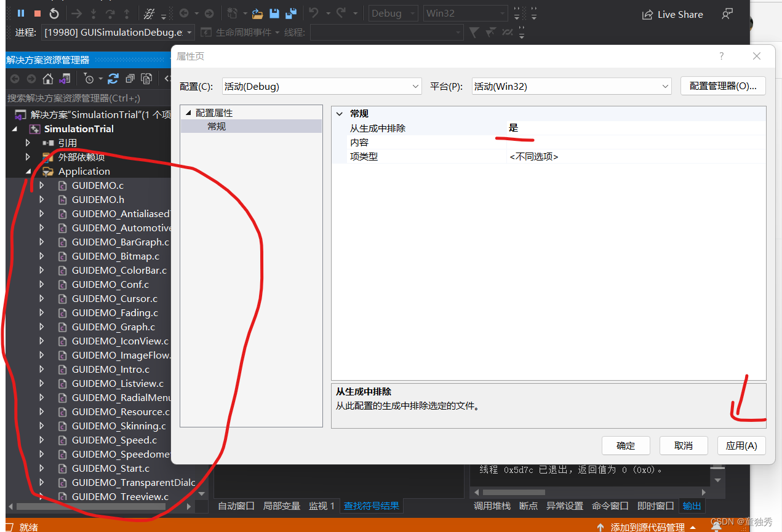Open the 平台 Win32 platform dropdown

click(x=571, y=87)
